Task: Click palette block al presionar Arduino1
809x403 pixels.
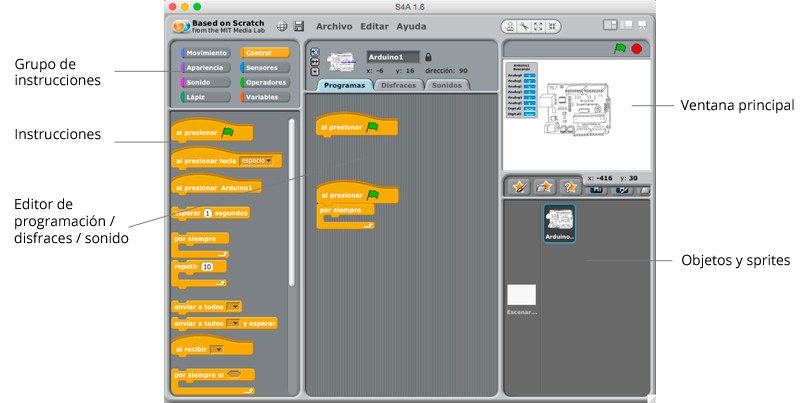Action: [x=216, y=185]
